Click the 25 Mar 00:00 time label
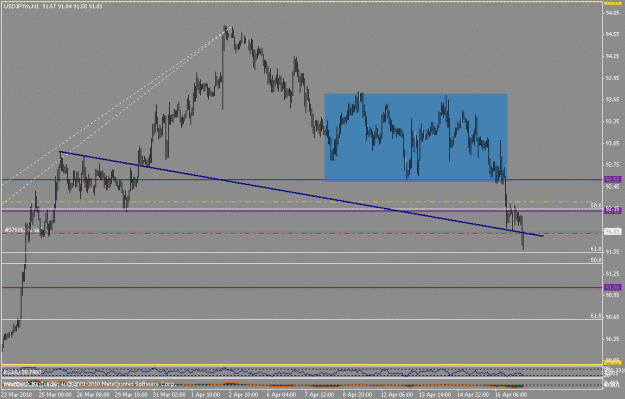The height and width of the screenshot is (399, 625). (x=55, y=395)
